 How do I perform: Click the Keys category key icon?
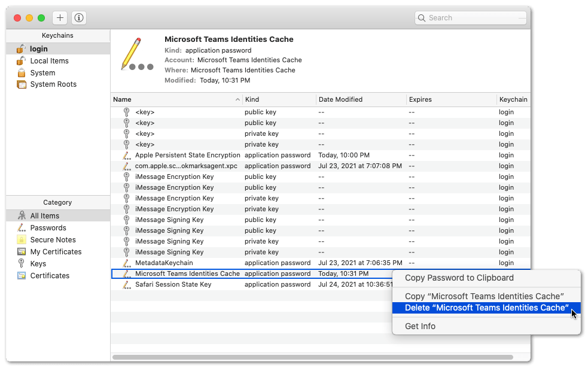click(x=22, y=263)
